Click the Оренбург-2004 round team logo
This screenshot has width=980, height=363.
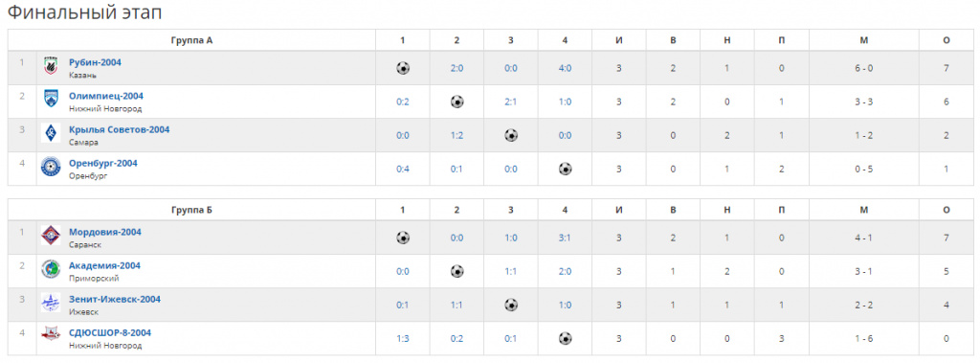click(51, 168)
